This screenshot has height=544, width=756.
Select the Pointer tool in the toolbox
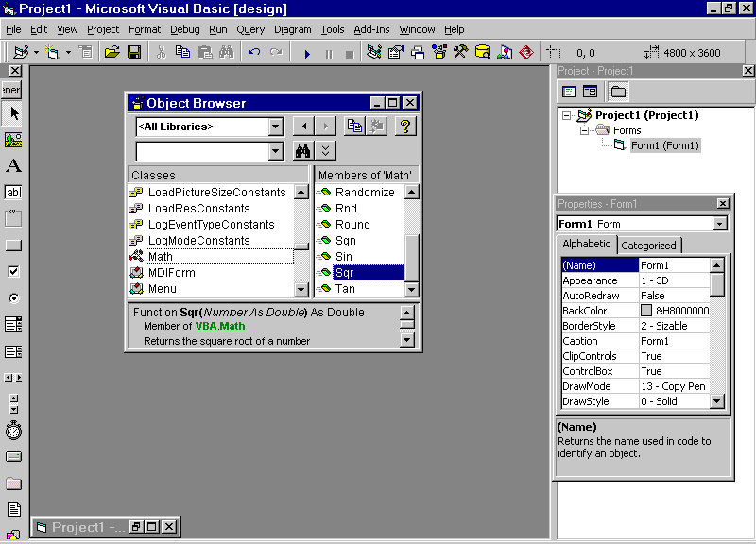point(13,113)
